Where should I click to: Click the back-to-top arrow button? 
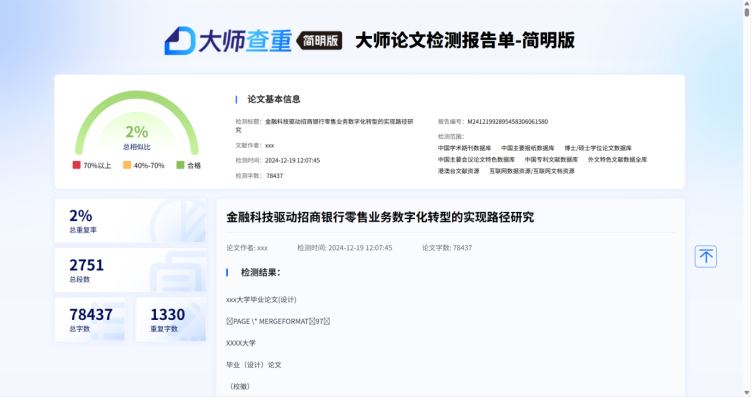tap(705, 257)
